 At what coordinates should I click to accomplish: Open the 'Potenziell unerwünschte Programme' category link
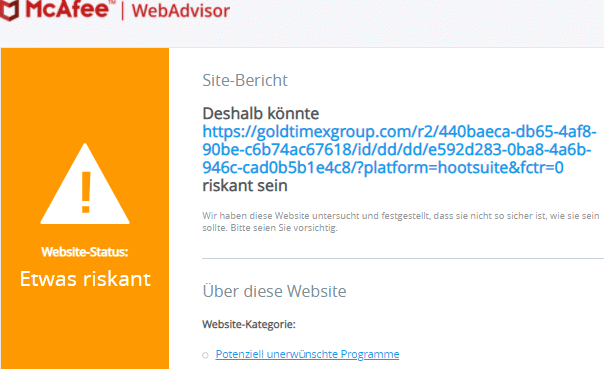[307, 354]
